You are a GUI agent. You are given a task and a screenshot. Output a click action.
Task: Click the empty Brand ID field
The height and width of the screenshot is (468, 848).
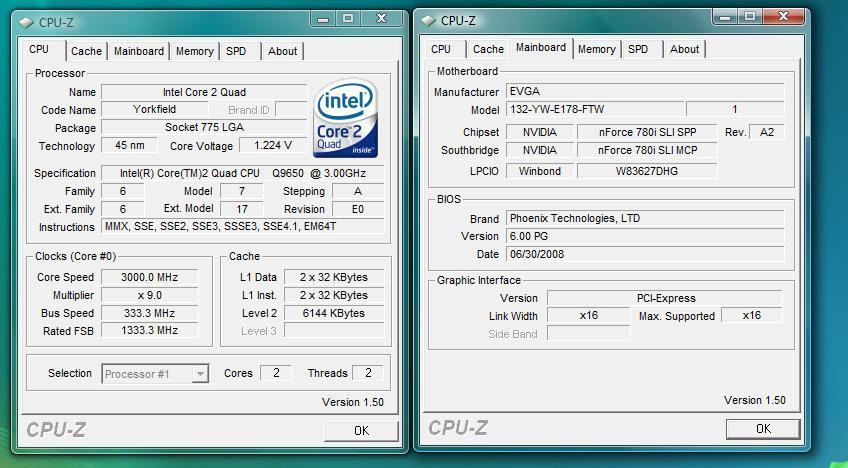pos(291,109)
